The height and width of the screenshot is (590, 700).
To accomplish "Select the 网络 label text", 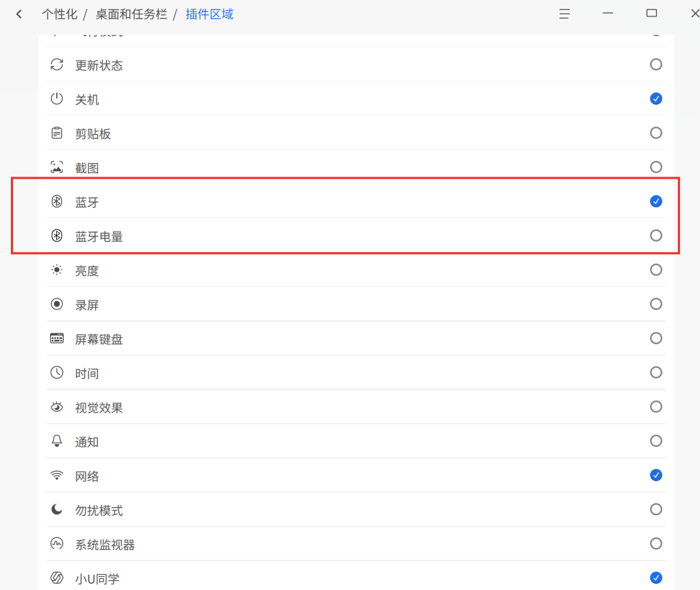I will pos(86,476).
